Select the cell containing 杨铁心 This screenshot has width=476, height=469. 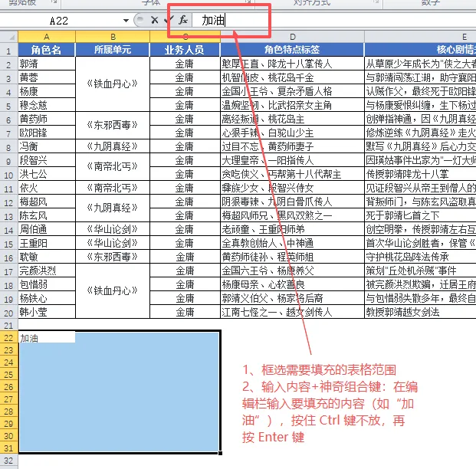pyautogui.click(x=47, y=298)
